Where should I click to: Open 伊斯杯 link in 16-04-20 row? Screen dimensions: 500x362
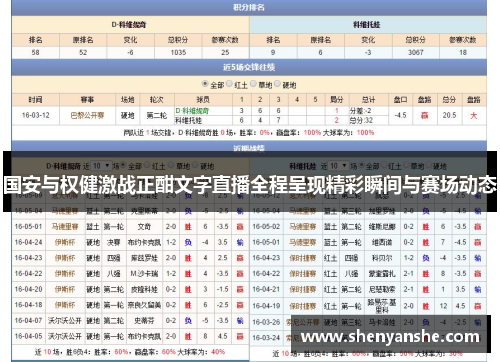[65, 289]
